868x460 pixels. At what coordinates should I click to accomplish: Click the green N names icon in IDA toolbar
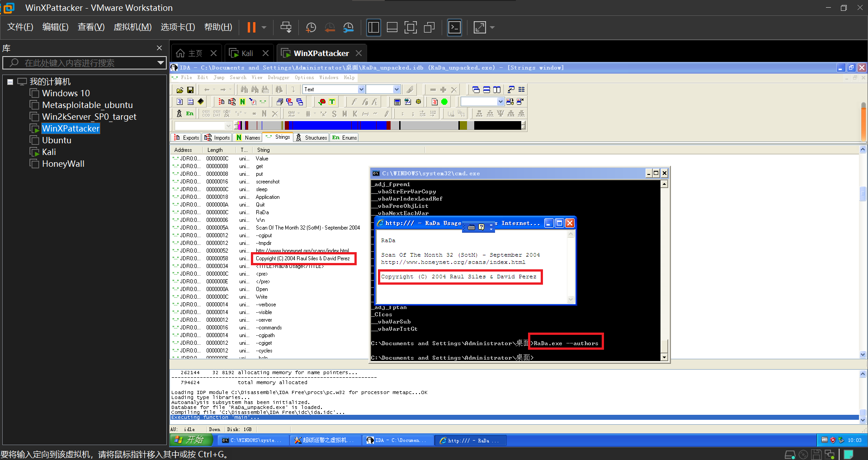[x=242, y=102]
